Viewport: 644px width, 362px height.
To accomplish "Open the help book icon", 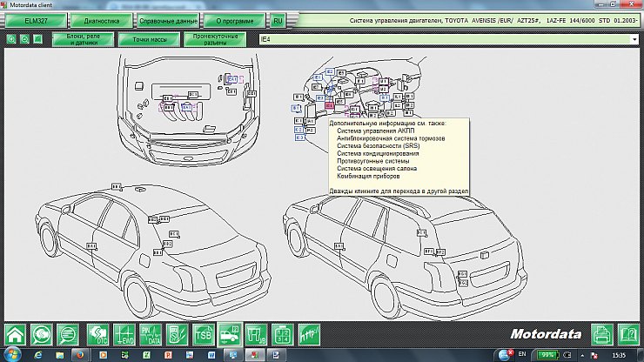I will click(x=628, y=334).
